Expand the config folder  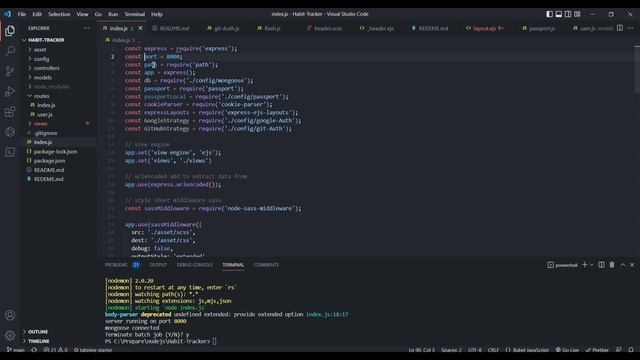41,59
